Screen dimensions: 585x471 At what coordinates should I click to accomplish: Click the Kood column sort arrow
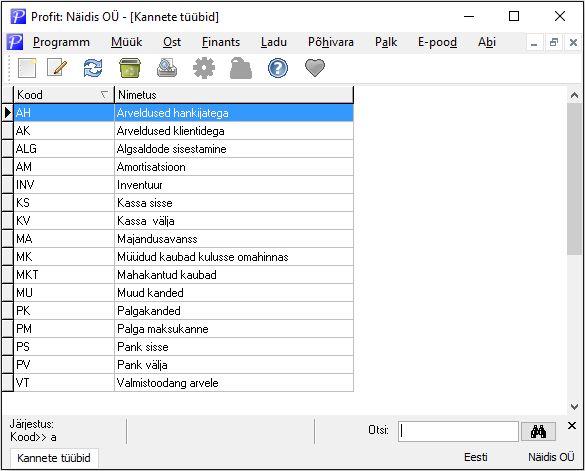[x=104, y=95]
